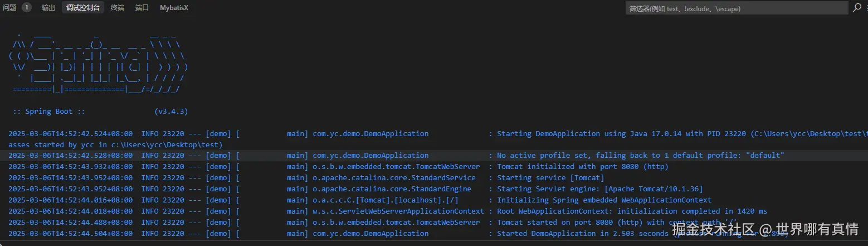Click the magnifier icon beside the filter box
The image size is (868, 246).
(857, 8)
